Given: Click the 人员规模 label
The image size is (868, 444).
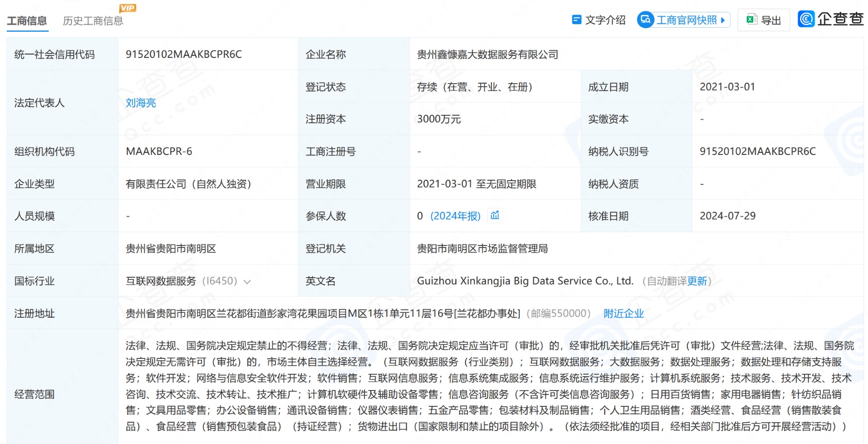Looking at the screenshot, I should [x=35, y=216].
